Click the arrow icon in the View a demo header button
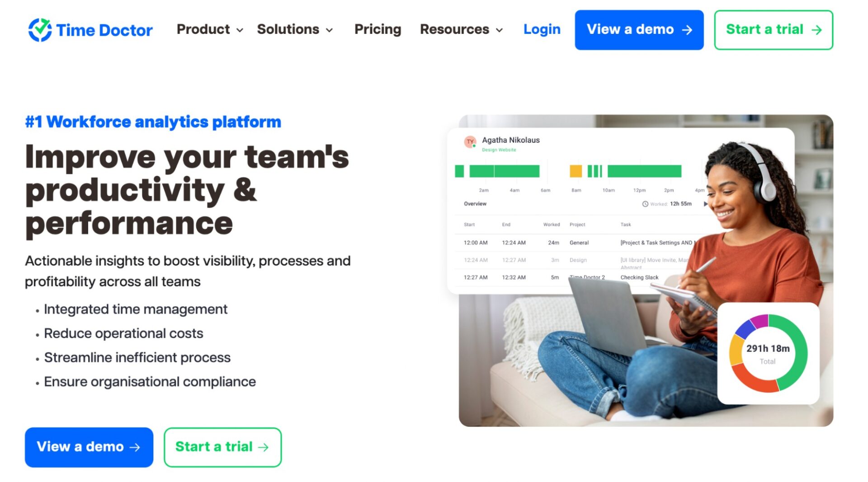This screenshot has width=868, height=482. coord(688,30)
